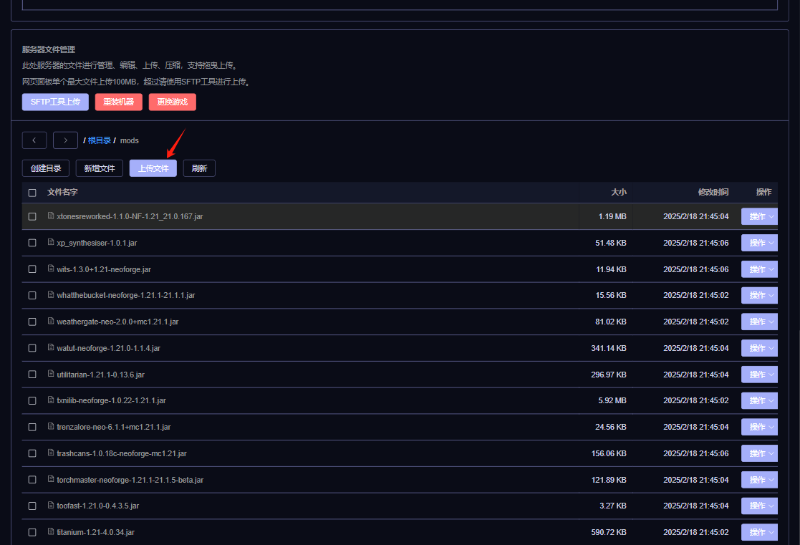Click file icon beside trashcans-1.0.18c-neoforge-mc1.21.jar

[x=51, y=453]
